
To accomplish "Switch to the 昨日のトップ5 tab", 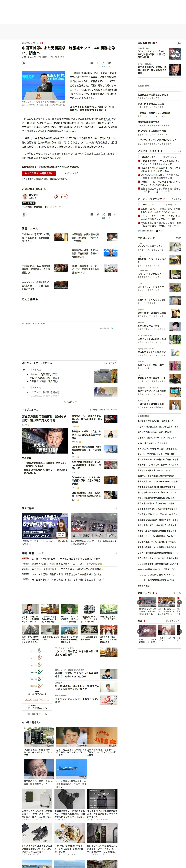I will (170, 157).
